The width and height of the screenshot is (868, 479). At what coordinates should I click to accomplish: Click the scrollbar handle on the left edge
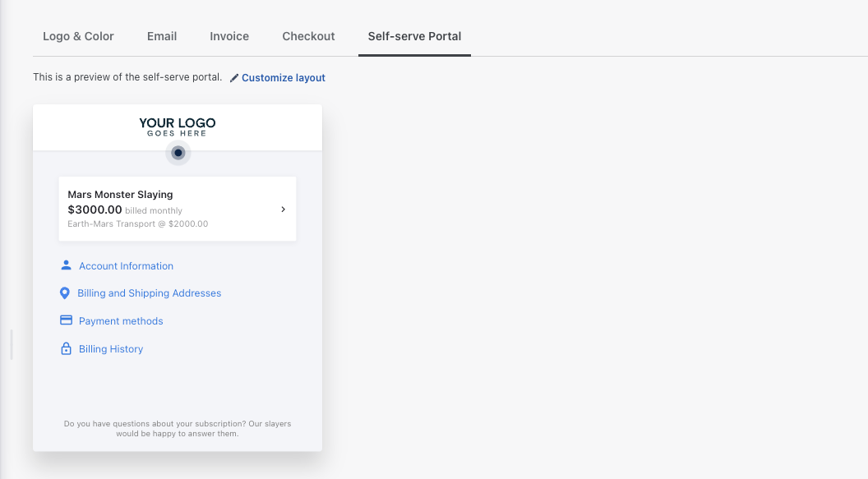[x=12, y=345]
